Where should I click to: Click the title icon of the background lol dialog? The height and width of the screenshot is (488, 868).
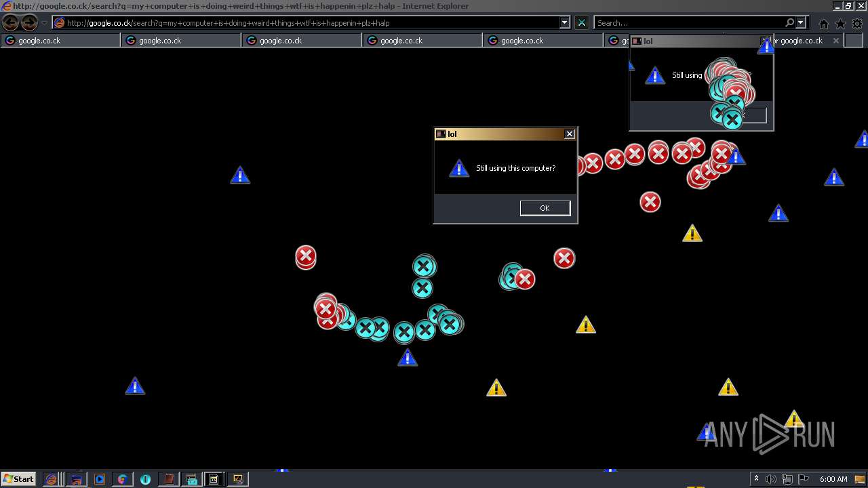pyautogui.click(x=636, y=41)
